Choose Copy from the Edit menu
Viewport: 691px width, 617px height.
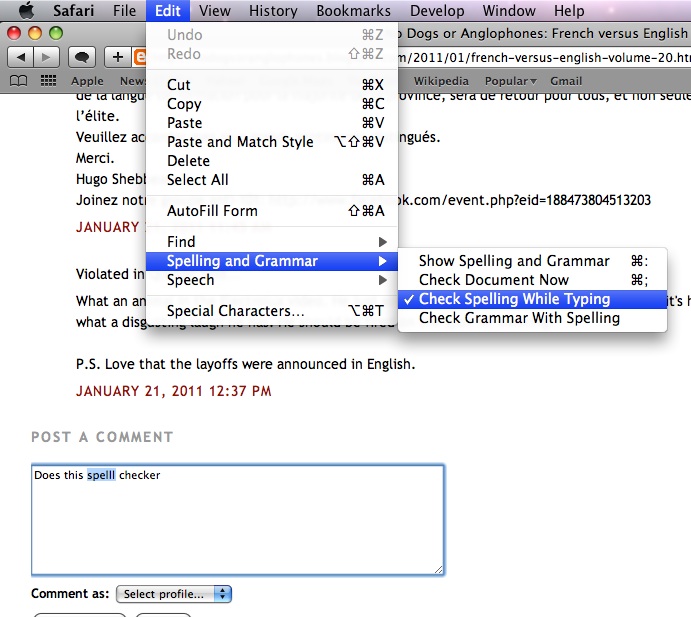(x=272, y=104)
